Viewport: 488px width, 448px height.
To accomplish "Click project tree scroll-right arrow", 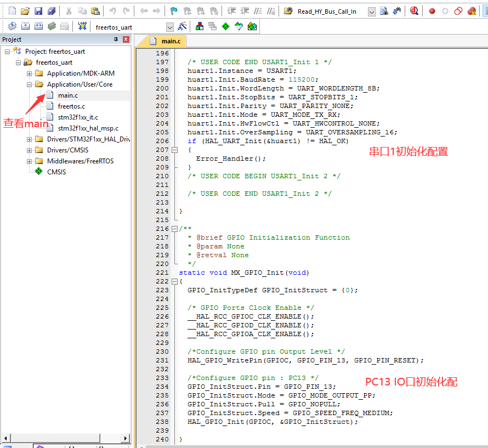I will [x=125, y=438].
